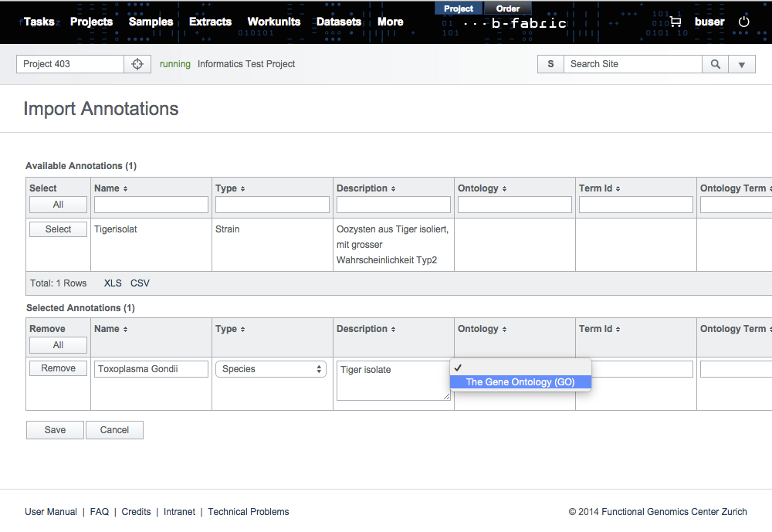772x532 pixels.
Task: Select the Tigerisolat annotation row
Action: pos(58,229)
